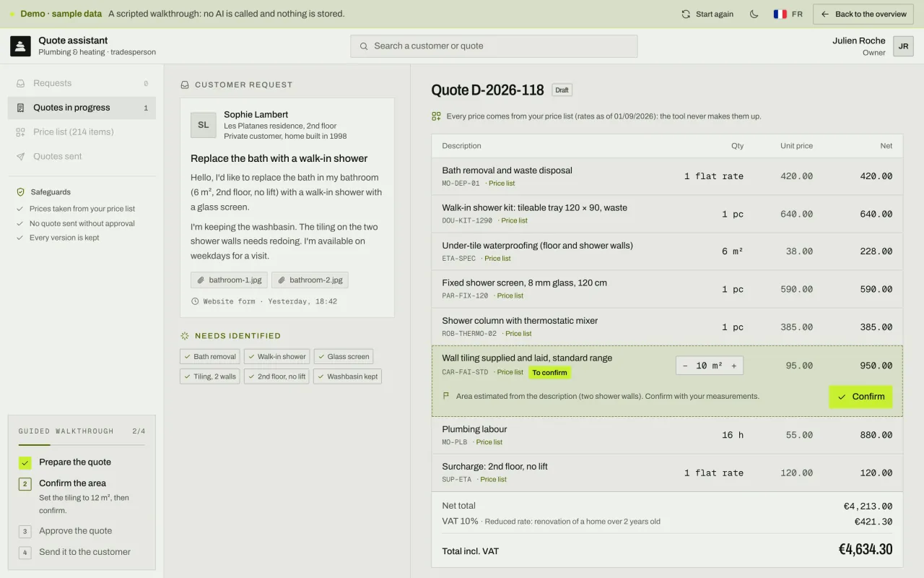This screenshot has width=924, height=578.
Task: Click the total €4,634.30 amount
Action: point(865,550)
